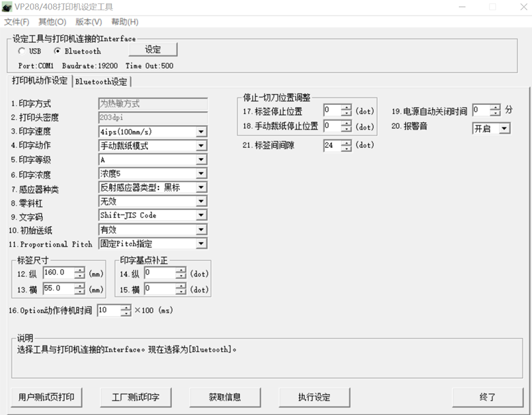Click the printer app icon in title bar
Viewport: 532px width, 415px height.
click(x=8, y=7)
